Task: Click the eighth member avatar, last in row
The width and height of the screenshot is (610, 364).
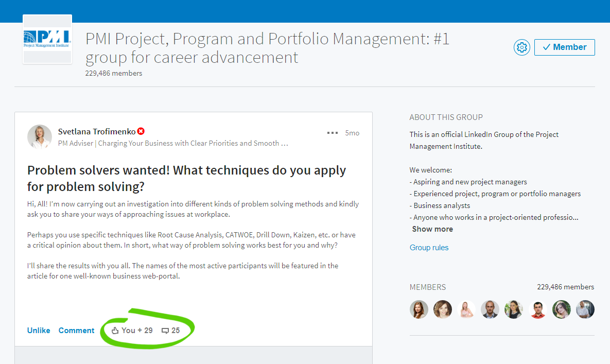Action: [585, 309]
